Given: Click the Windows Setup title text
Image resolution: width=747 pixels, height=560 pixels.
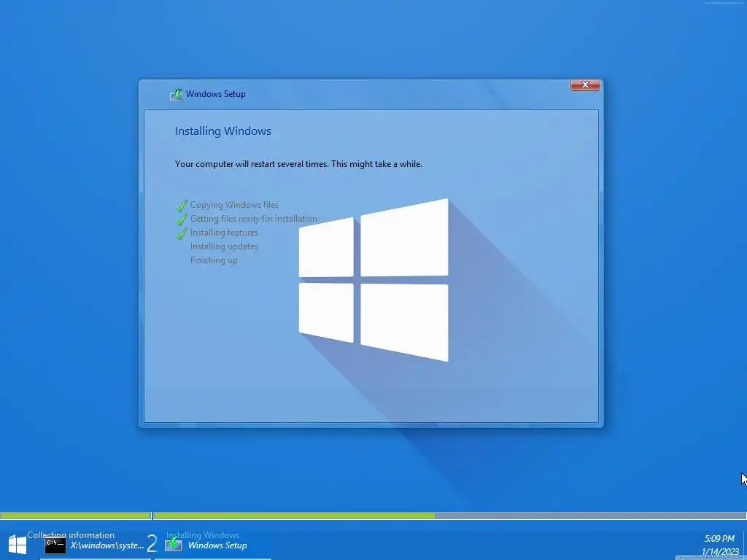Looking at the screenshot, I should point(216,94).
